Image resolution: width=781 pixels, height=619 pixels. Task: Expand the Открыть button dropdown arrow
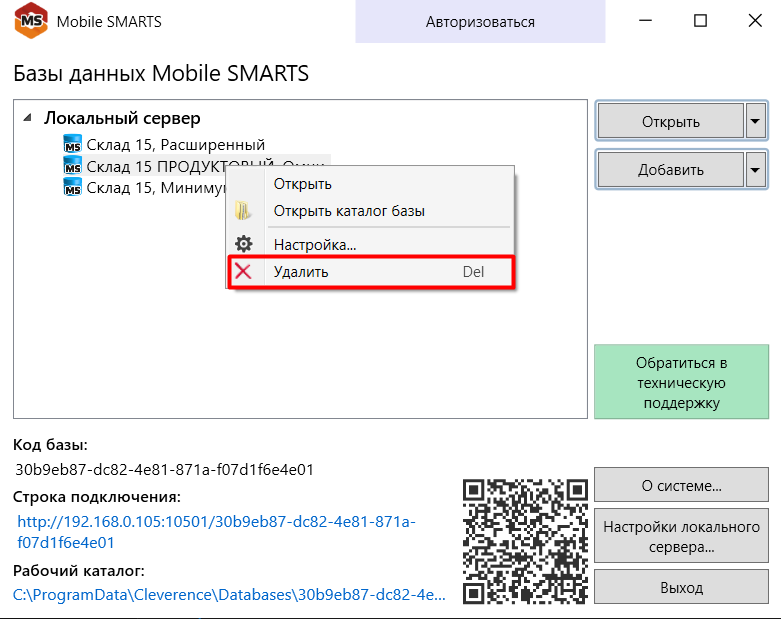click(755, 122)
